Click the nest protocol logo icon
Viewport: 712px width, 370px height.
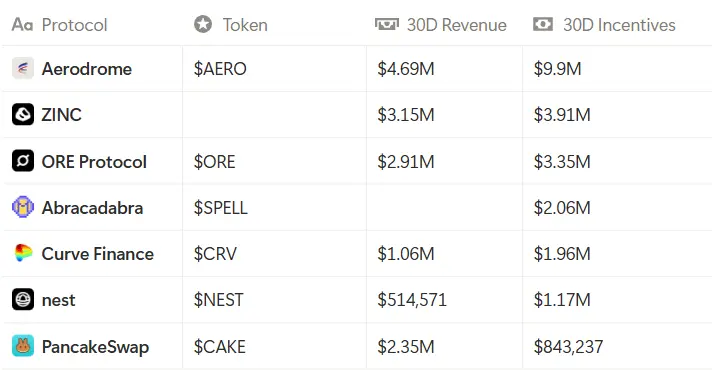[23, 300]
